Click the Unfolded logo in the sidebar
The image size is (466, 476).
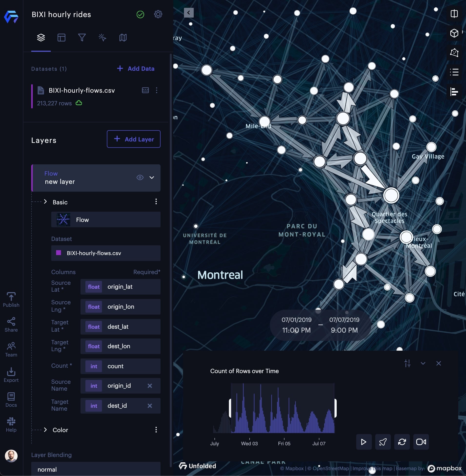point(11,17)
